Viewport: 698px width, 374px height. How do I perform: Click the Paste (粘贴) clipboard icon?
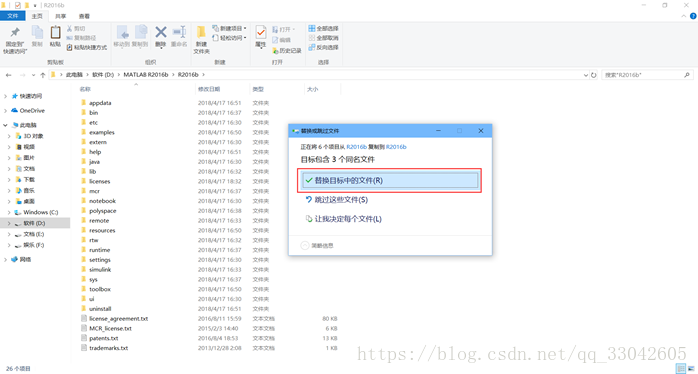55,33
